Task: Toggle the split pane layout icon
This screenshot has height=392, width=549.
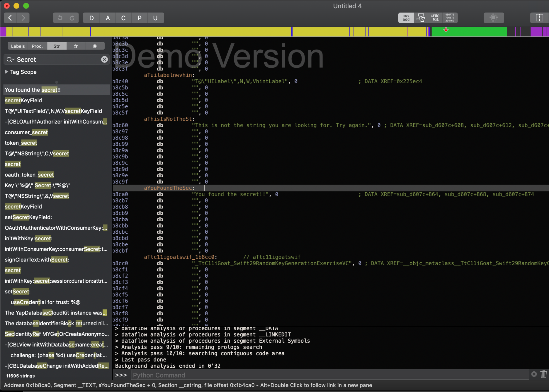Action: tap(539, 18)
